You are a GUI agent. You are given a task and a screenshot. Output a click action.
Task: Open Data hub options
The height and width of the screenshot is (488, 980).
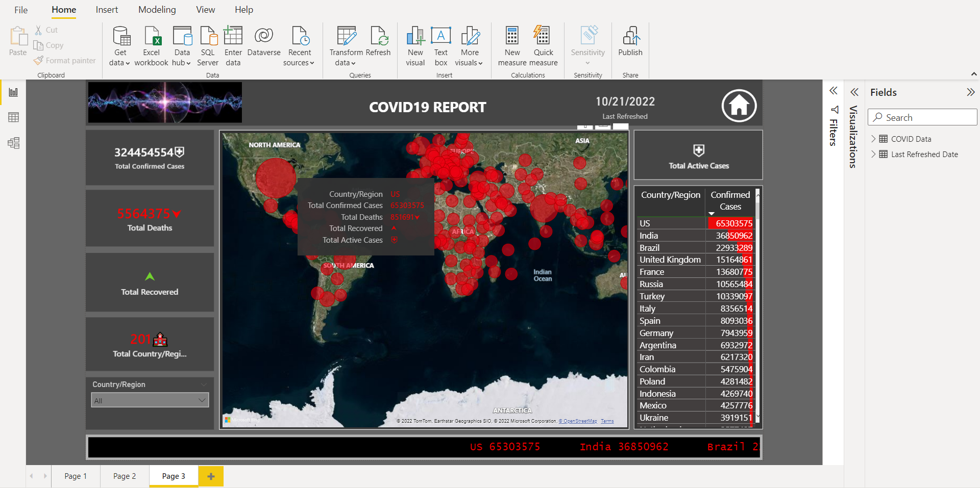[x=182, y=46]
